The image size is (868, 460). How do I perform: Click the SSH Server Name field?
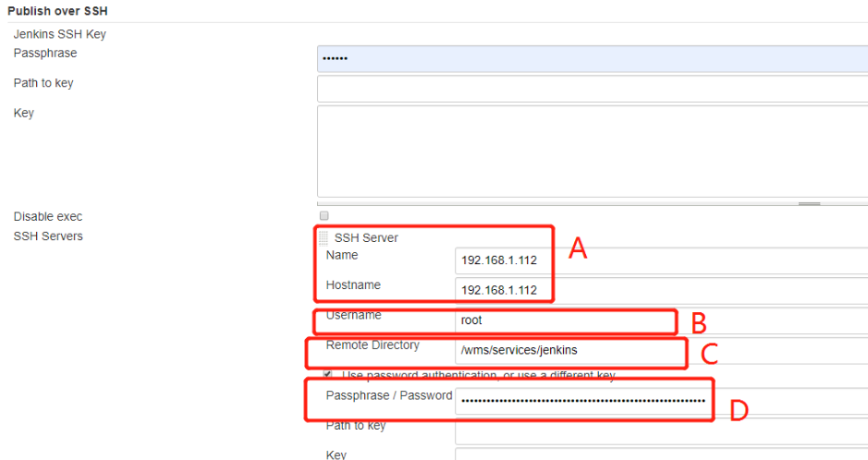click(662, 260)
